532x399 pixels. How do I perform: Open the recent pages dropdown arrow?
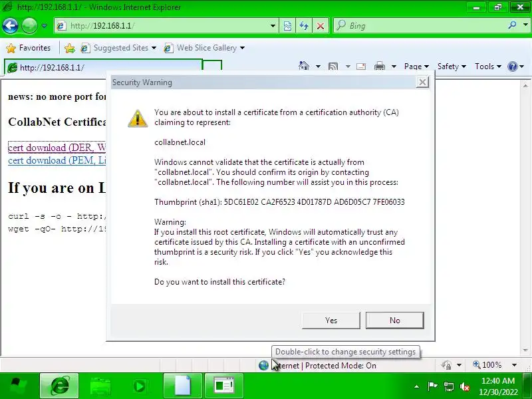point(44,25)
